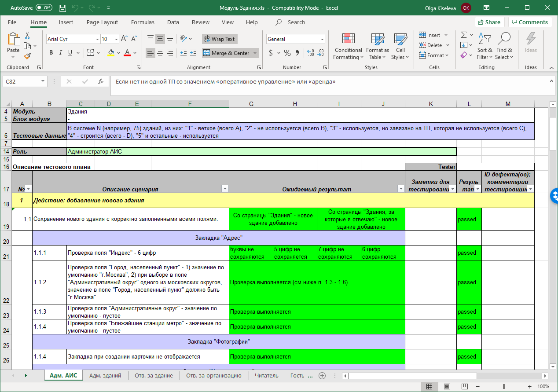The width and height of the screenshot is (558, 392).
Task: Open the number format General dropdown
Action: [x=322, y=39]
